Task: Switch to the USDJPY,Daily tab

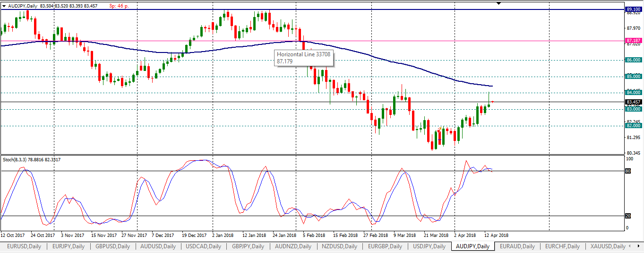Action: (428, 246)
